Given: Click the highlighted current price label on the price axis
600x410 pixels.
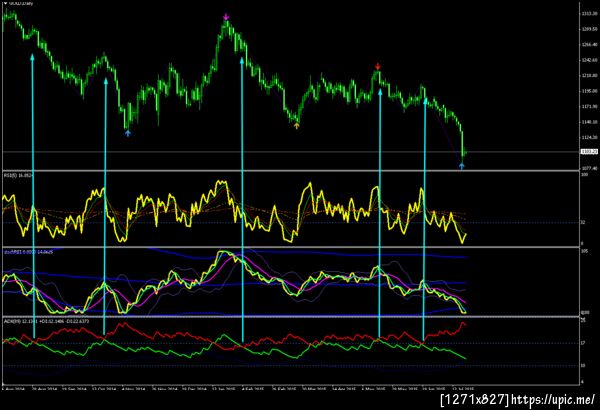Looking at the screenshot, I should [589, 152].
